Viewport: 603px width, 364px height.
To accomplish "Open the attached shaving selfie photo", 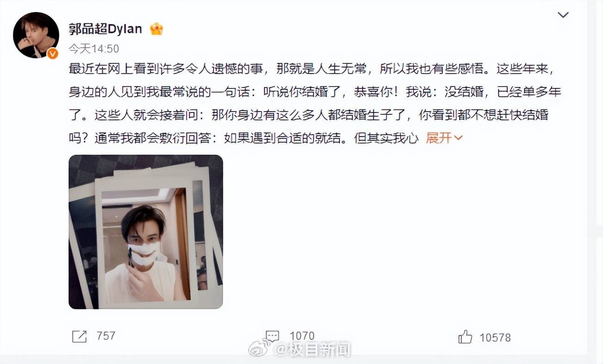I will pos(146,232).
